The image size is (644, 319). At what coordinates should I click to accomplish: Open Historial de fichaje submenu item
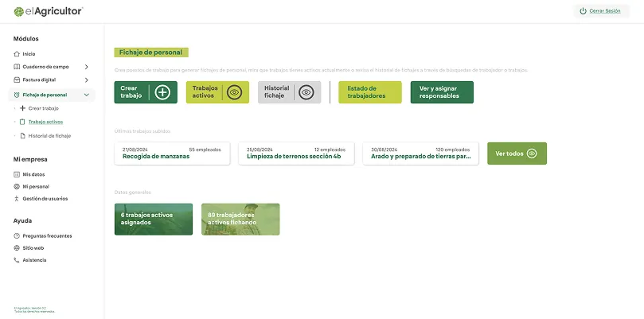49,135
